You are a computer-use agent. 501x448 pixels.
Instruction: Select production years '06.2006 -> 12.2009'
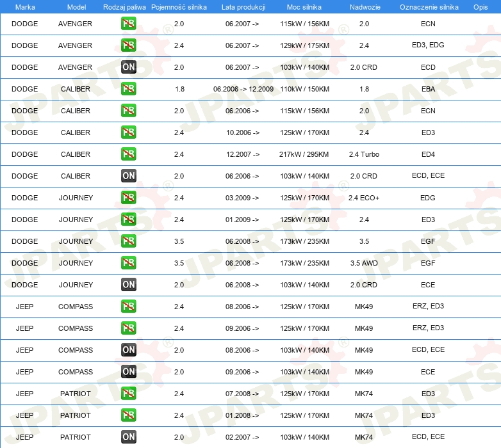coord(243,89)
